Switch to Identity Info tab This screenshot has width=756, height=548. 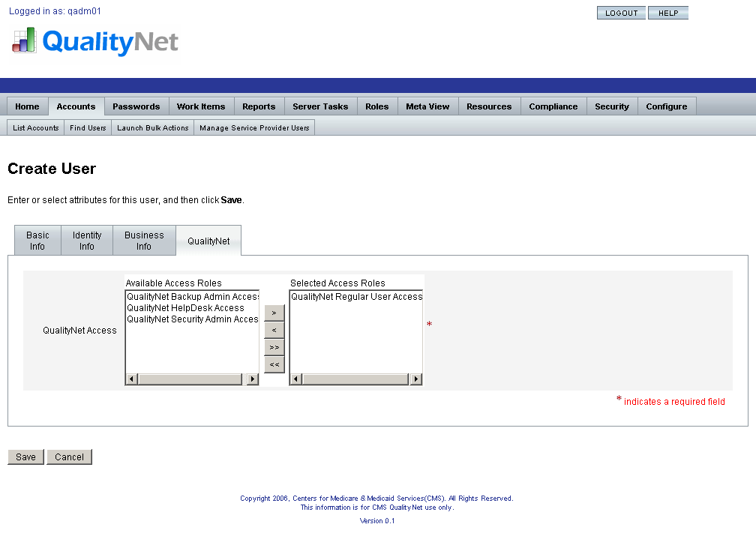pos(87,241)
